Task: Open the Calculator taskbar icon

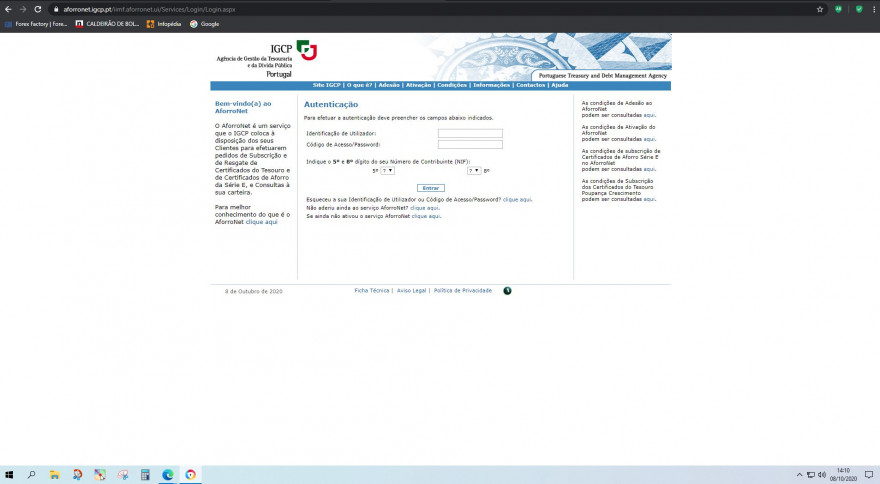Action: pyautogui.click(x=145, y=475)
